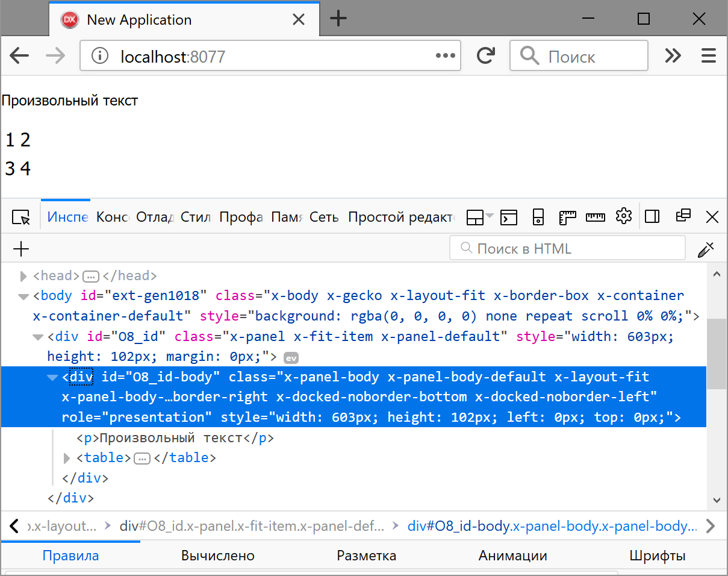Open the responsive design mode icon
728x576 pixels.
pyautogui.click(x=539, y=217)
